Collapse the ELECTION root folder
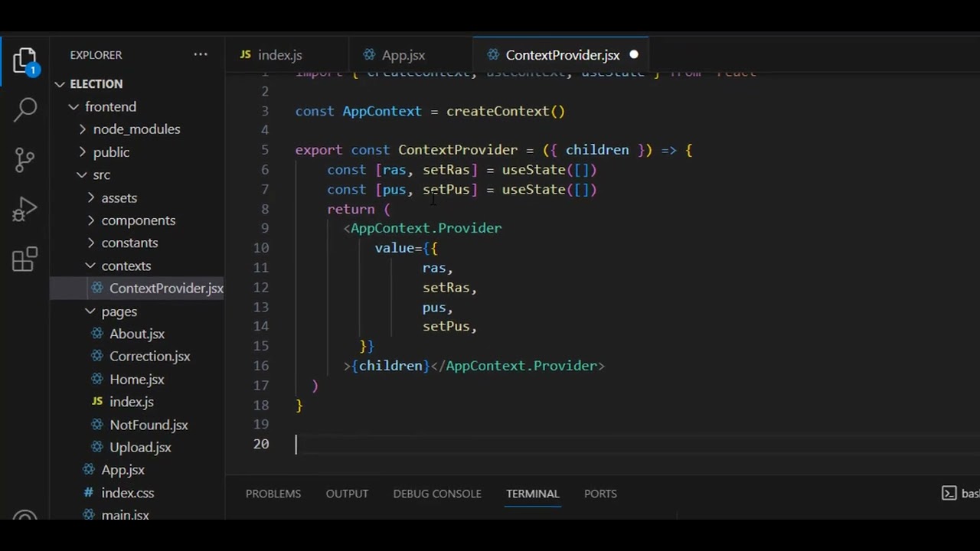 pyautogui.click(x=60, y=83)
